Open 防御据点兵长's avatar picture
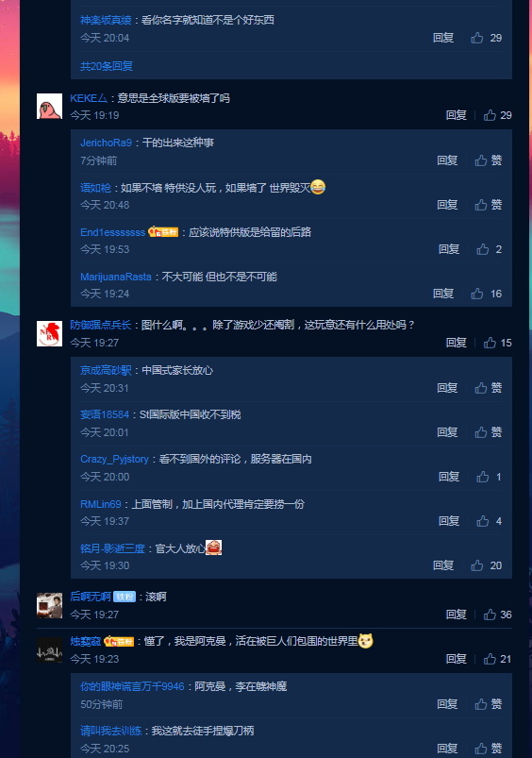Screen dimensions: 532x758 pos(49,333)
